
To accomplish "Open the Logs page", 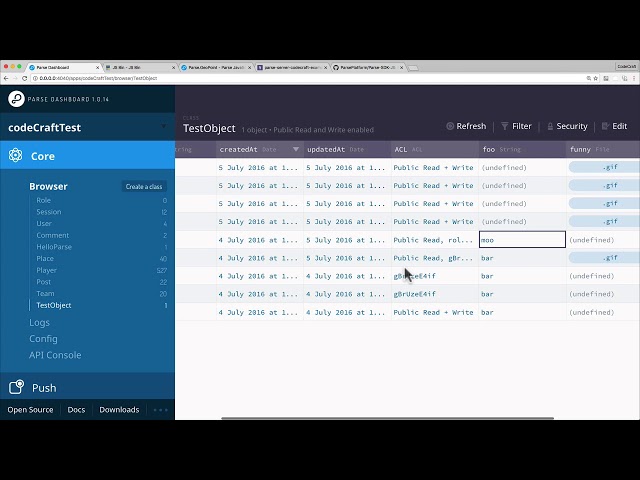I will click(39, 322).
